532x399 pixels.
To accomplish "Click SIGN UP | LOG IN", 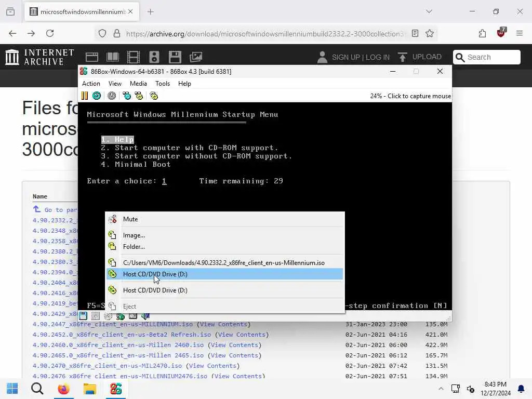I will [361, 57].
